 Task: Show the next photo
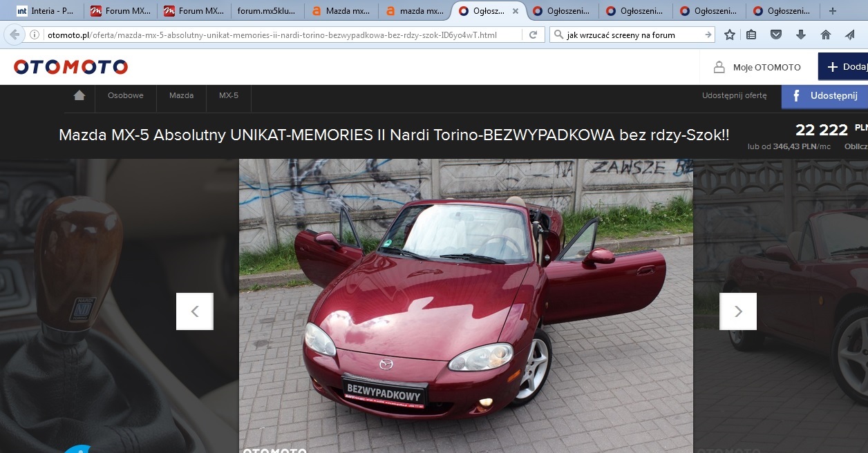[738, 311]
